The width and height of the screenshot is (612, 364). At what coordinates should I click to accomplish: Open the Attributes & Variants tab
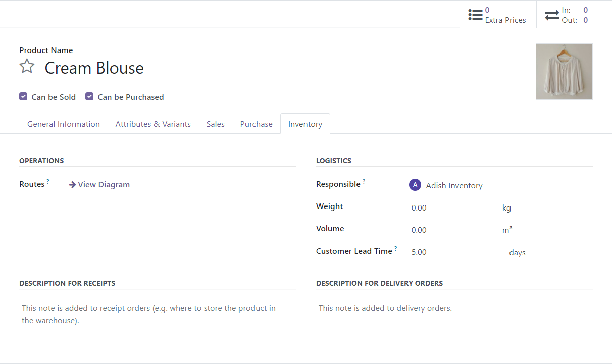(x=153, y=124)
